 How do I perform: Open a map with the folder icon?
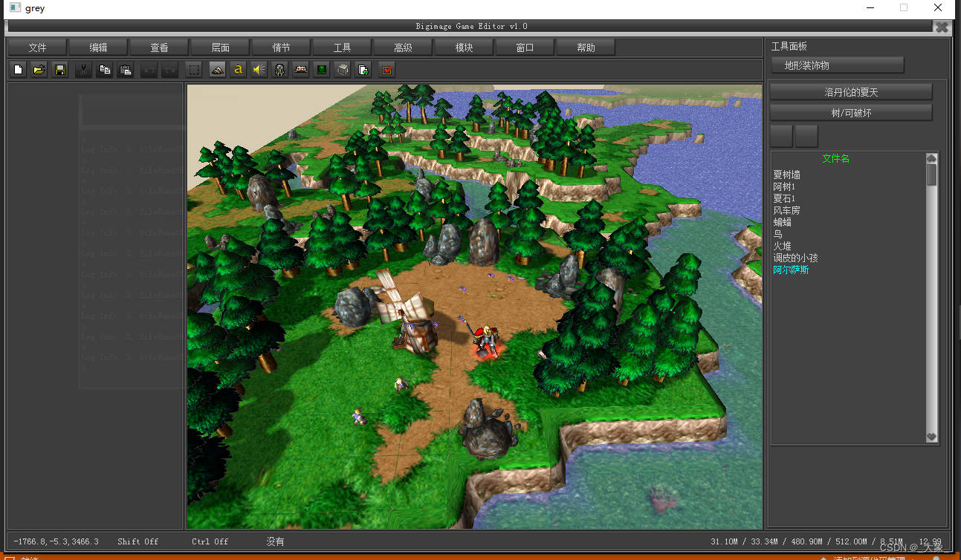[x=39, y=70]
